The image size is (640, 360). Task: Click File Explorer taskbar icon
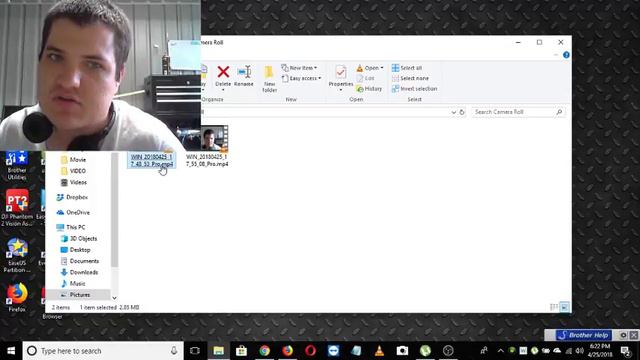point(218,351)
